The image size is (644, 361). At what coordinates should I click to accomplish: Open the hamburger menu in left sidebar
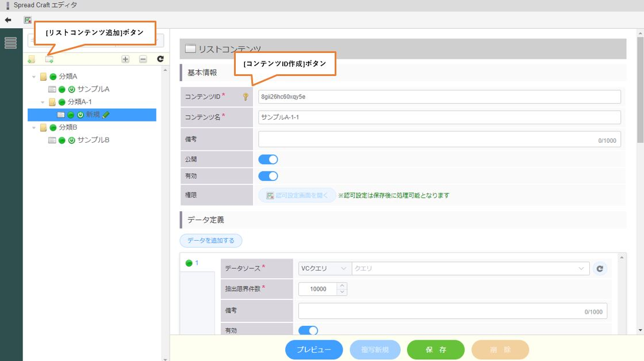10,43
